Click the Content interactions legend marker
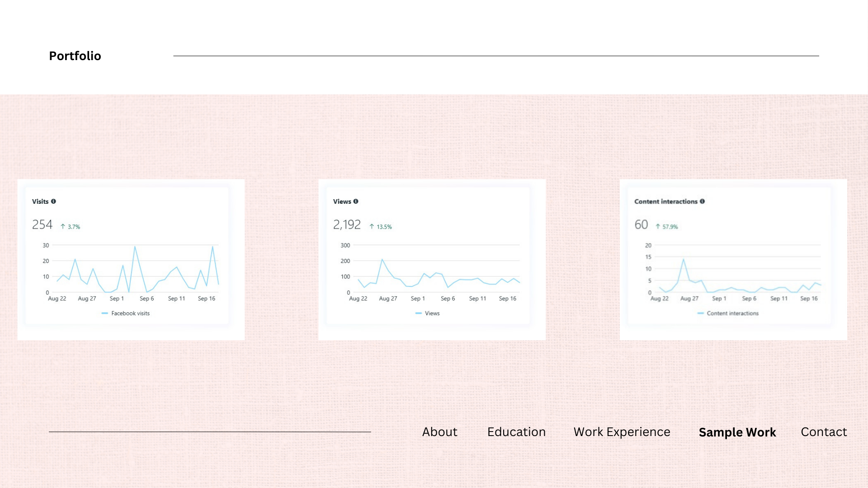The height and width of the screenshot is (488, 868). [x=700, y=313]
